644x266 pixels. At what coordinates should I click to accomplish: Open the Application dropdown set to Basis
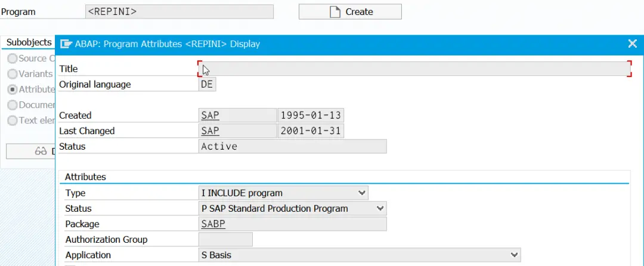(x=514, y=255)
